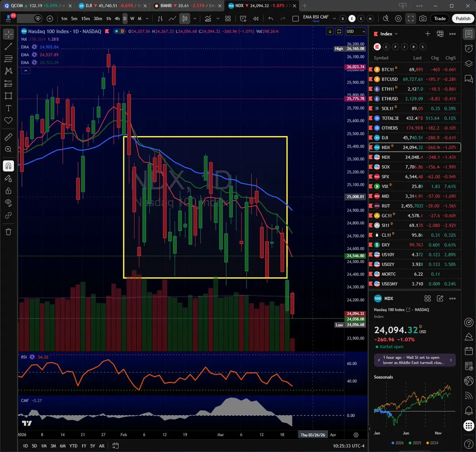Open chart settings gear in top toolbar

[x=399, y=19]
